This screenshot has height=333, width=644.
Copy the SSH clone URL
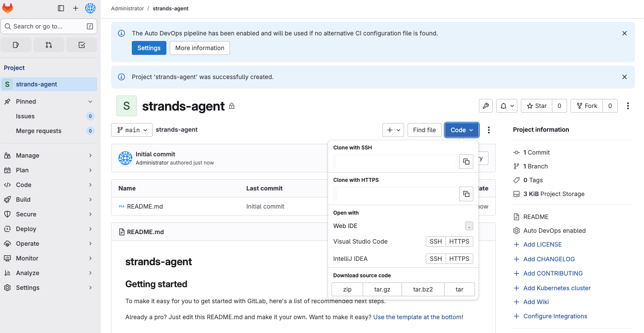(x=466, y=162)
